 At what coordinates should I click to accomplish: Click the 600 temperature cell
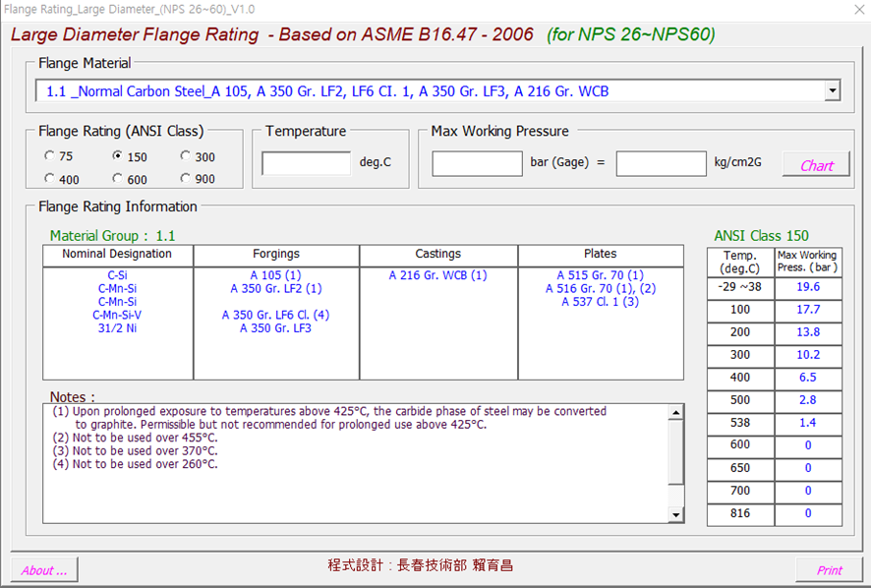coord(740,445)
